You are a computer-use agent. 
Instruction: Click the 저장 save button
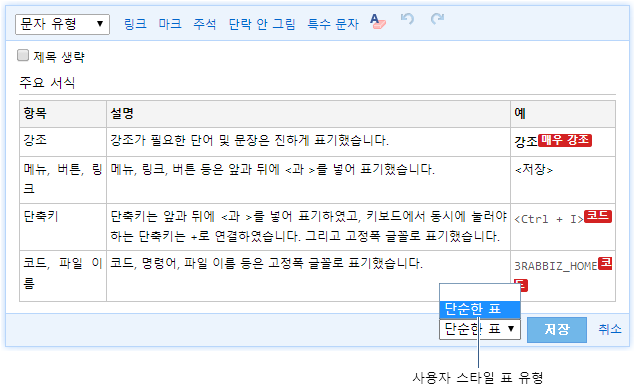557,330
